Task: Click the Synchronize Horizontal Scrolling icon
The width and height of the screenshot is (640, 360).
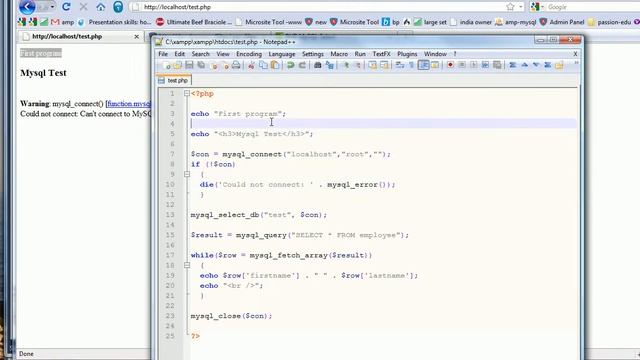Action: 384,65
